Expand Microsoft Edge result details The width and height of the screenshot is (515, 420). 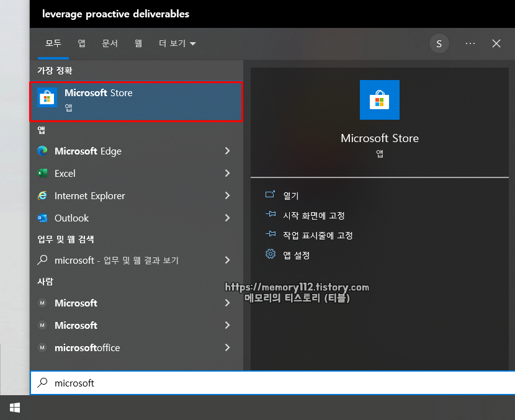coord(227,151)
